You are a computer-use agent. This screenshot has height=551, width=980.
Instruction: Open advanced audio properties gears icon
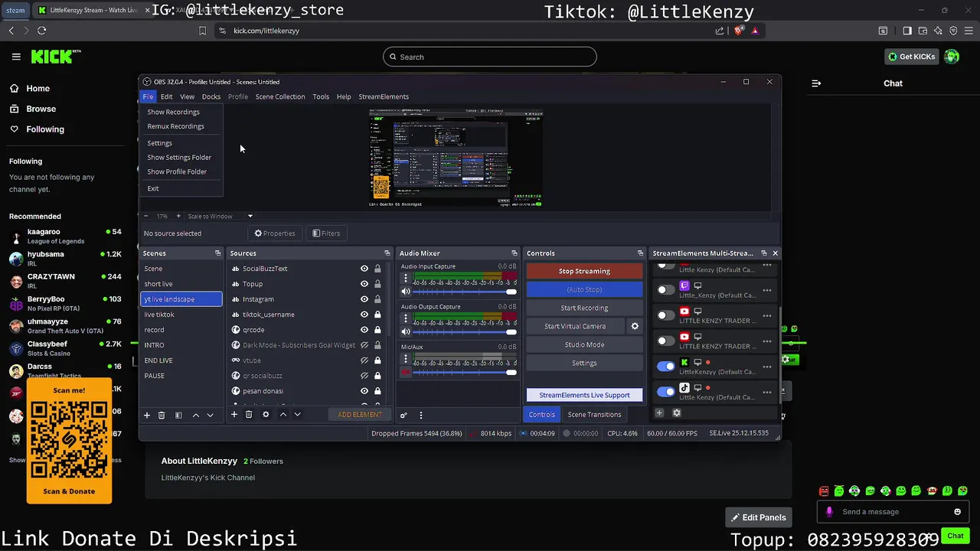click(x=403, y=416)
